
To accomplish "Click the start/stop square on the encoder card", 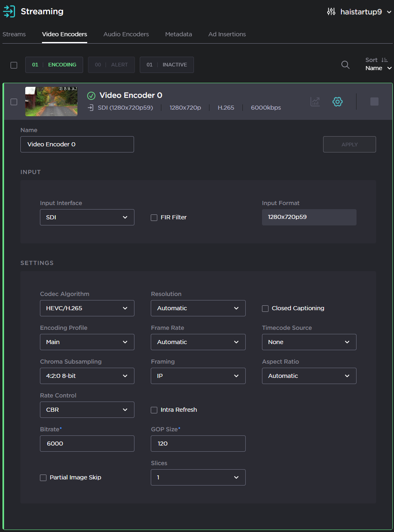I will coord(374,102).
